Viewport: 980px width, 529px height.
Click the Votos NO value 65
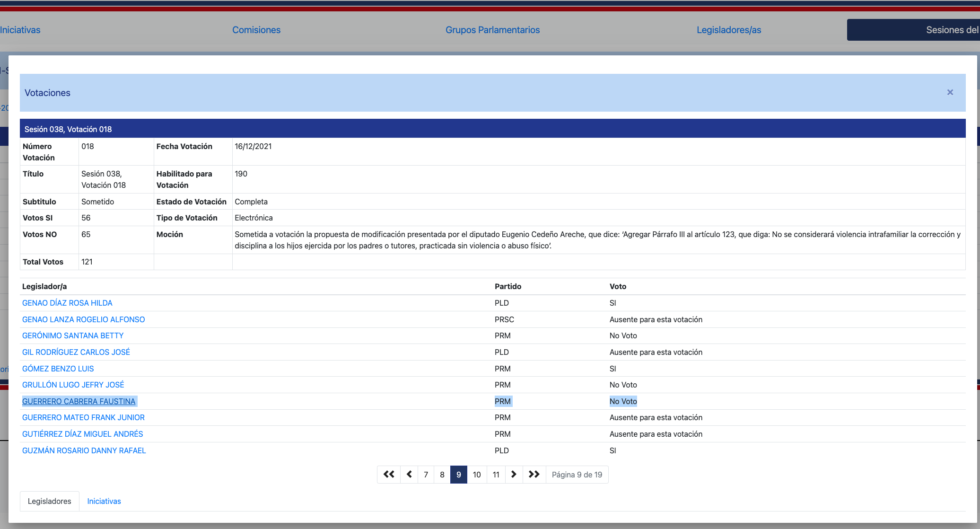coord(86,234)
